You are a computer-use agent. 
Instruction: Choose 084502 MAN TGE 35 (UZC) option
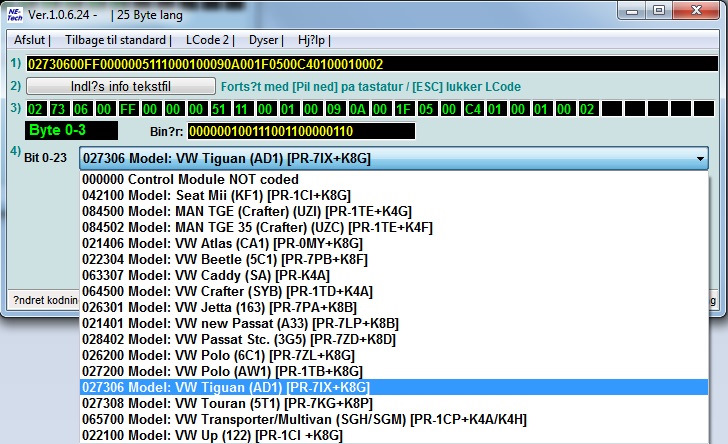coord(394,228)
